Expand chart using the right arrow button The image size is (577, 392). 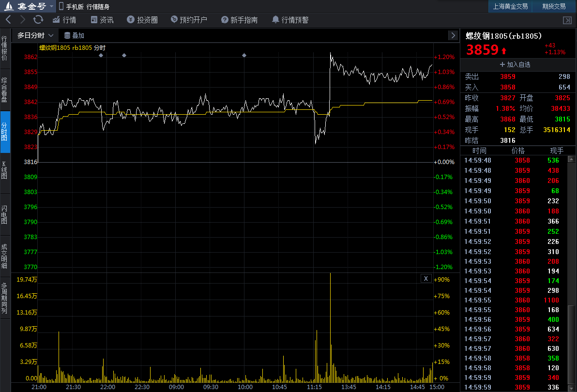tap(453, 35)
